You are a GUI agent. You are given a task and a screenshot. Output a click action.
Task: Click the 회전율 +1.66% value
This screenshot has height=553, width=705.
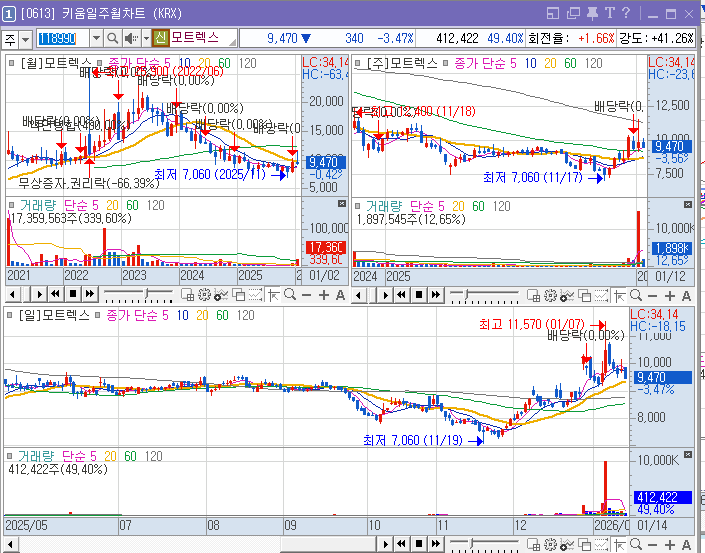pyautogui.click(x=596, y=39)
